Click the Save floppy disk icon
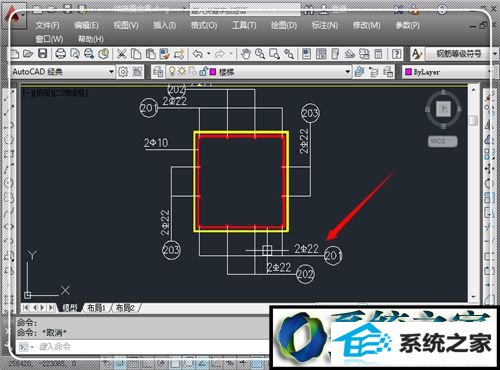This screenshot has width=500, height=370. 43,54
